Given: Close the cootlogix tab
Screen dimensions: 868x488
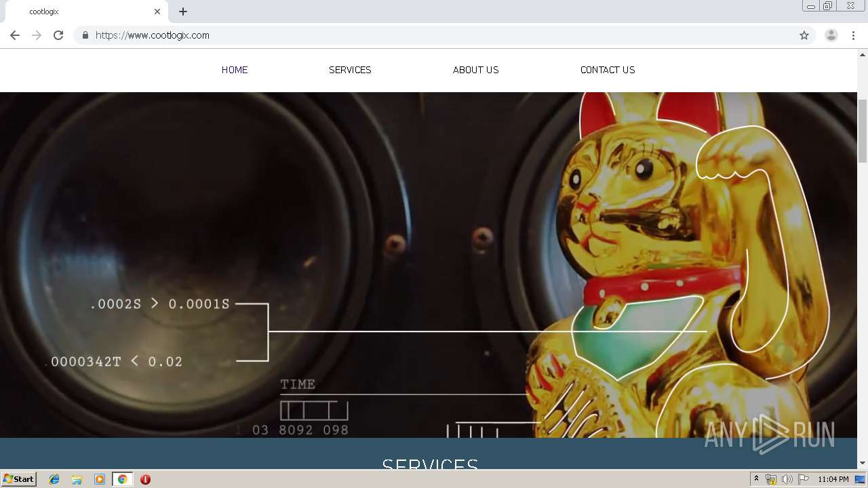Looking at the screenshot, I should tap(157, 12).
